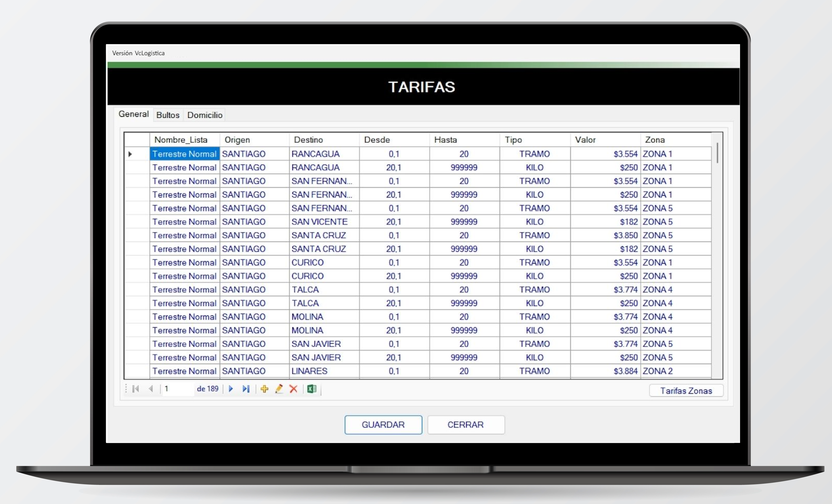Image resolution: width=832 pixels, height=504 pixels.
Task: Sort by Nombre_Lista column header
Action: point(185,140)
